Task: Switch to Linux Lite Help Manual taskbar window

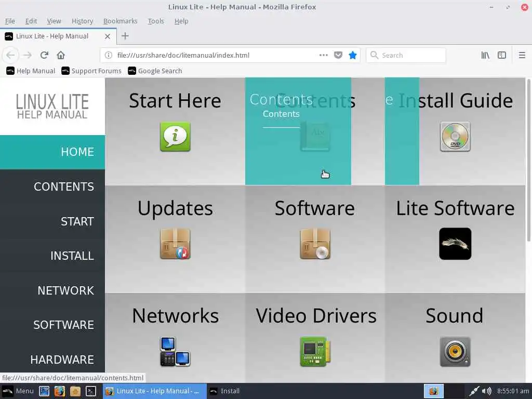Action: 154,391
